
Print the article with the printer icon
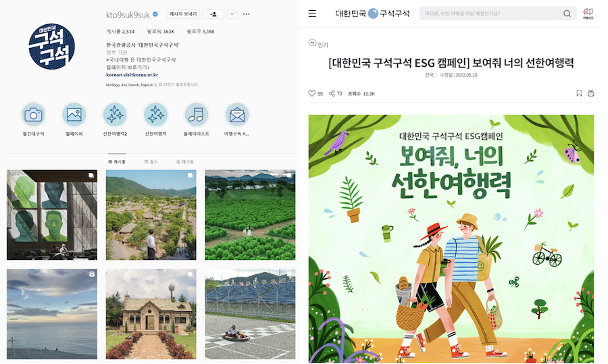[x=590, y=93]
